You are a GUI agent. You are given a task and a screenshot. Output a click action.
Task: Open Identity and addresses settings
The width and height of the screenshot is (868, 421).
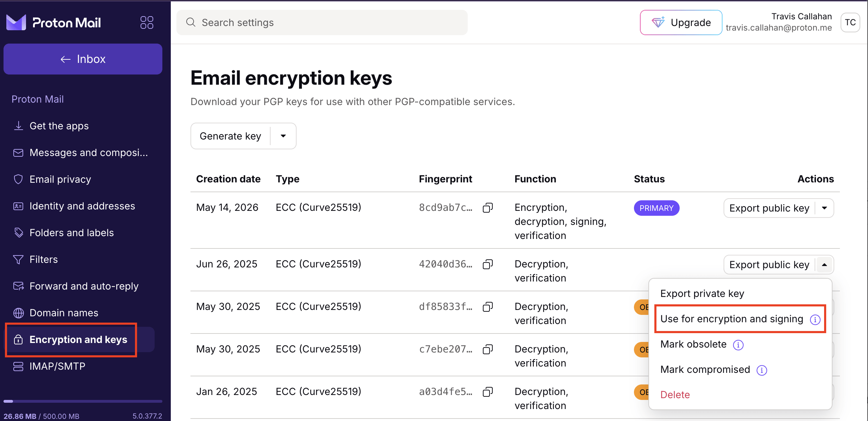pyautogui.click(x=80, y=206)
